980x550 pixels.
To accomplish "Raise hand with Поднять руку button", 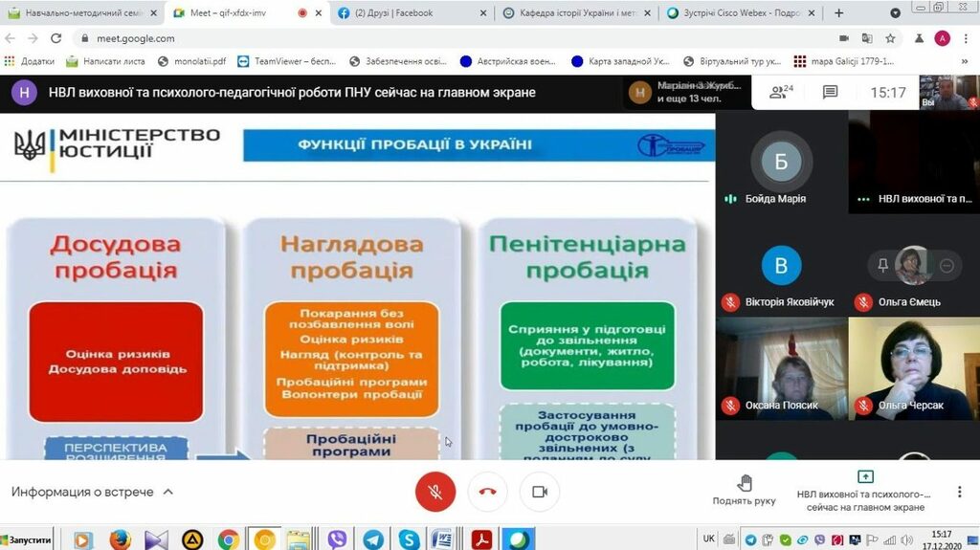I will [x=744, y=491].
